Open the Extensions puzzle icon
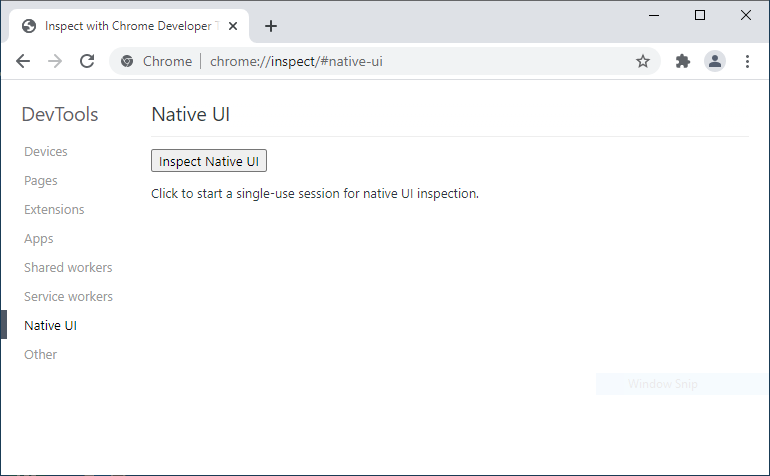This screenshot has height=476, width=770. pos(683,61)
